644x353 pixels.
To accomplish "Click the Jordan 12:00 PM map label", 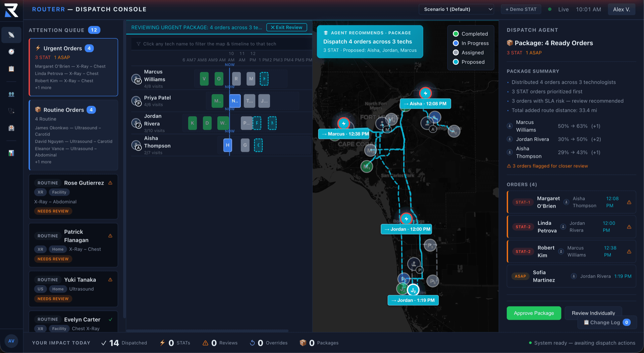I will (406, 229).
